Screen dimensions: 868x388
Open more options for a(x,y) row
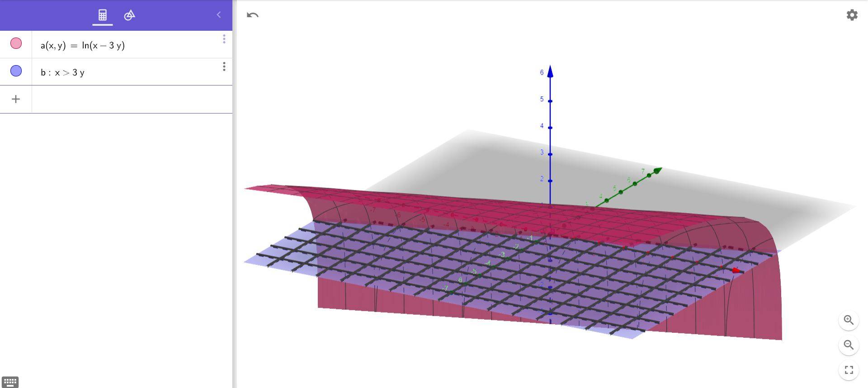(224, 39)
